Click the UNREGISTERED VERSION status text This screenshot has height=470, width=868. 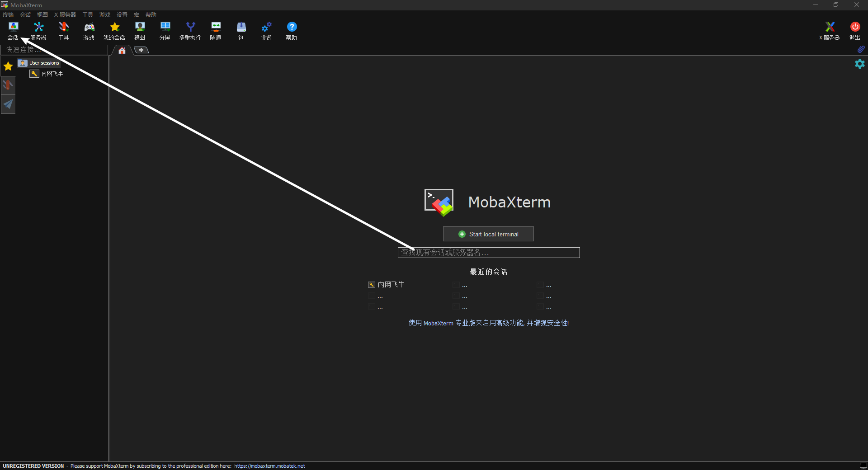pos(33,466)
